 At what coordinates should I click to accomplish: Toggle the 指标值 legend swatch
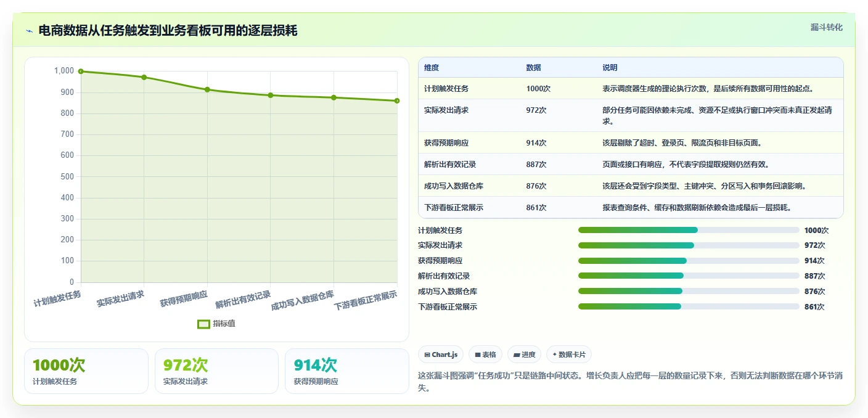coord(203,324)
